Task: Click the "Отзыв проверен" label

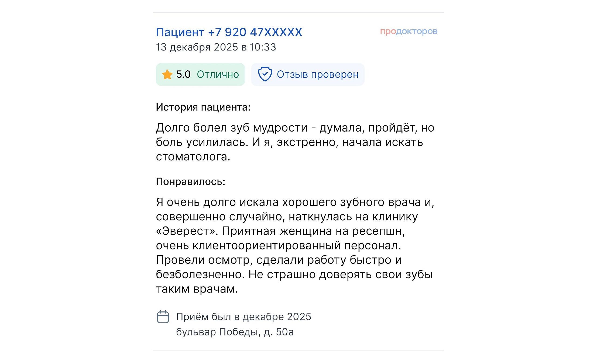Action: (x=317, y=74)
